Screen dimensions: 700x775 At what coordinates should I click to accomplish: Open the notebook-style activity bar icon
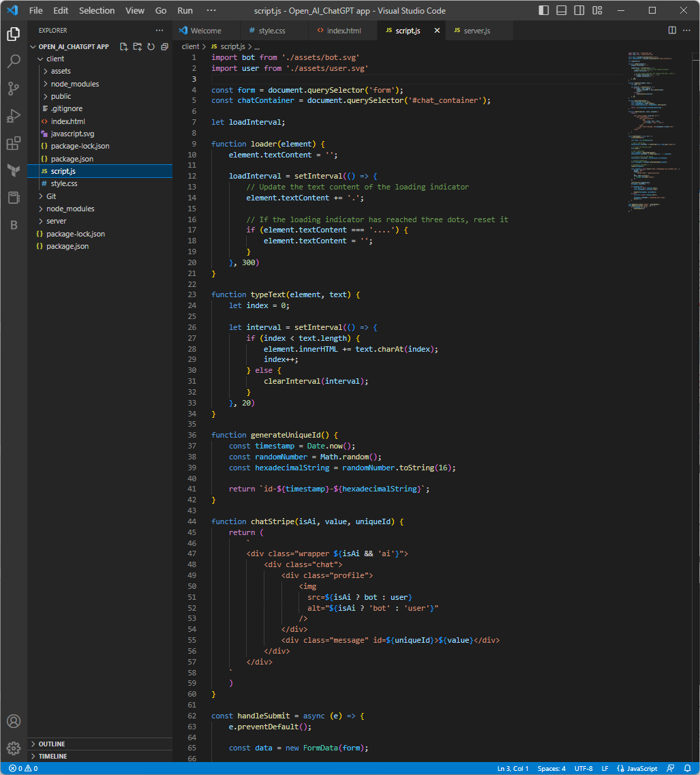pyautogui.click(x=14, y=198)
